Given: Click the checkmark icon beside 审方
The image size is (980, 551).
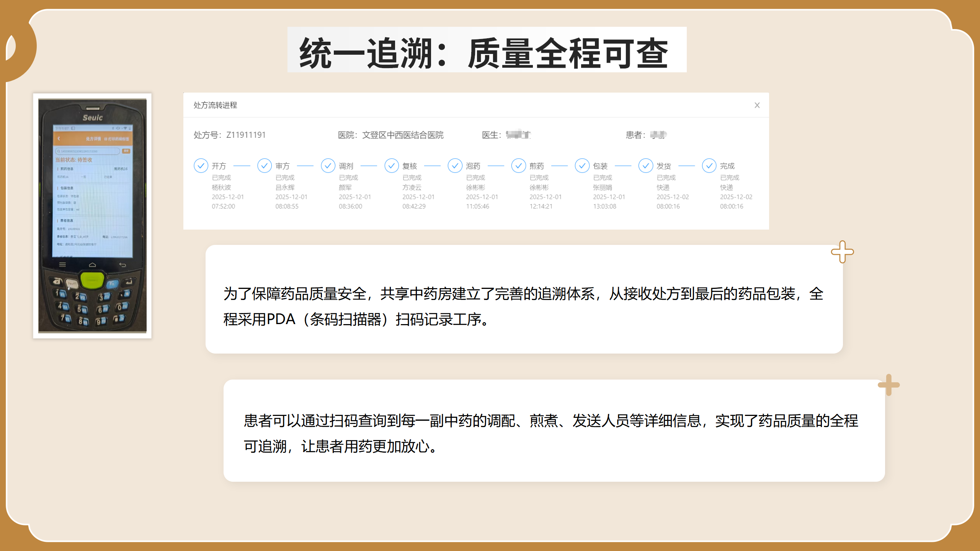Looking at the screenshot, I should [265, 166].
